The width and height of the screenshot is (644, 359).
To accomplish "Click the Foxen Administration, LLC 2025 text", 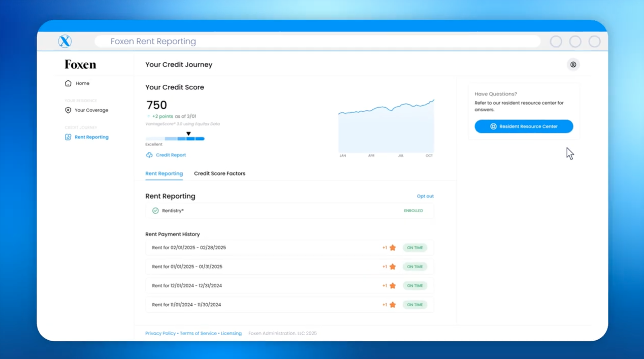I will pyautogui.click(x=282, y=334).
